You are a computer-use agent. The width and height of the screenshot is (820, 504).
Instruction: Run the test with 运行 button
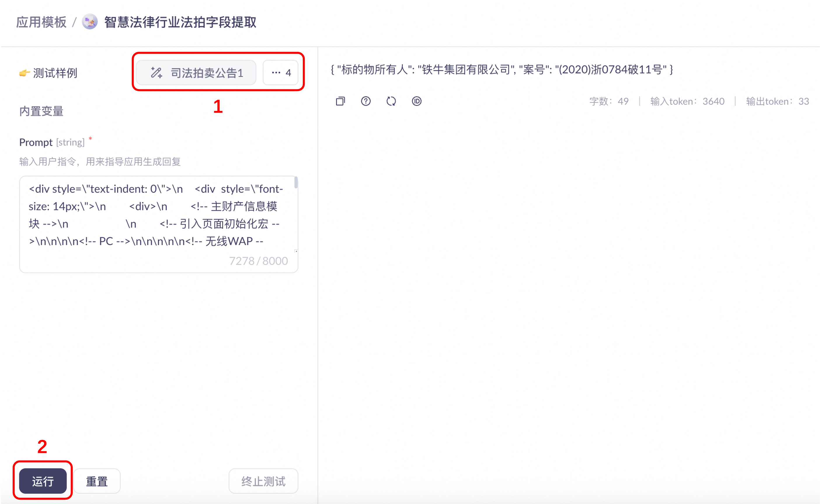[x=43, y=481]
